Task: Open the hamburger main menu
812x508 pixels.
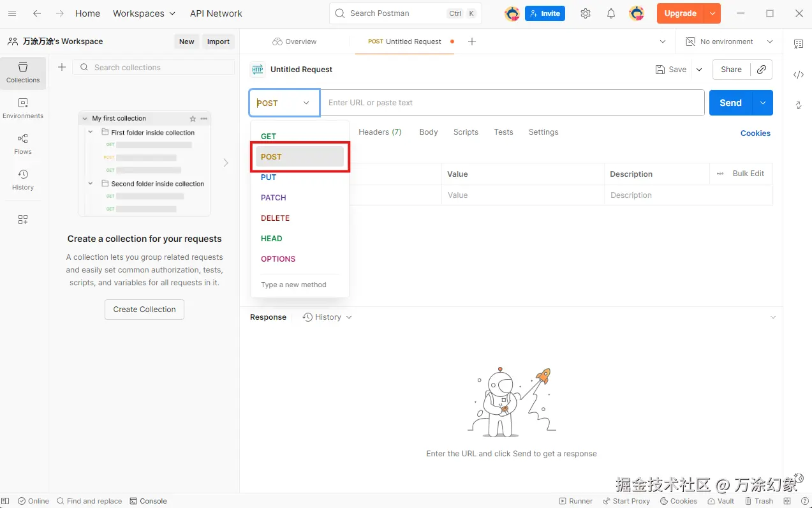Action: (x=12, y=13)
